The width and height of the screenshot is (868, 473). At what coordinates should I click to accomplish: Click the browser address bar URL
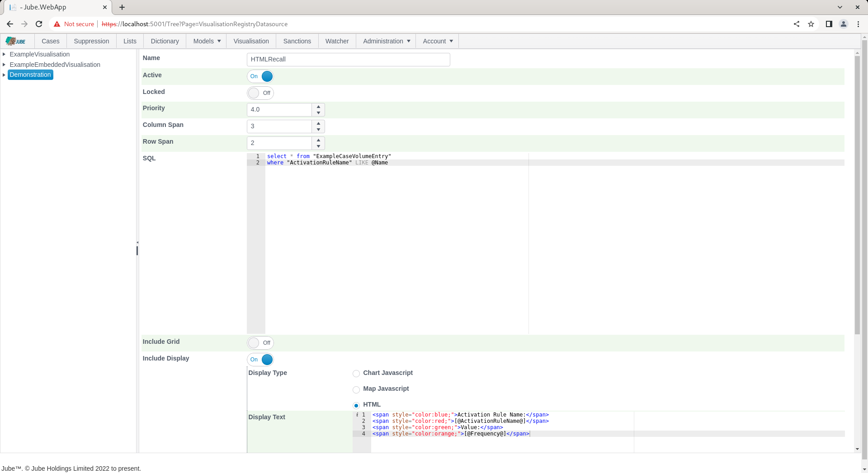click(194, 24)
